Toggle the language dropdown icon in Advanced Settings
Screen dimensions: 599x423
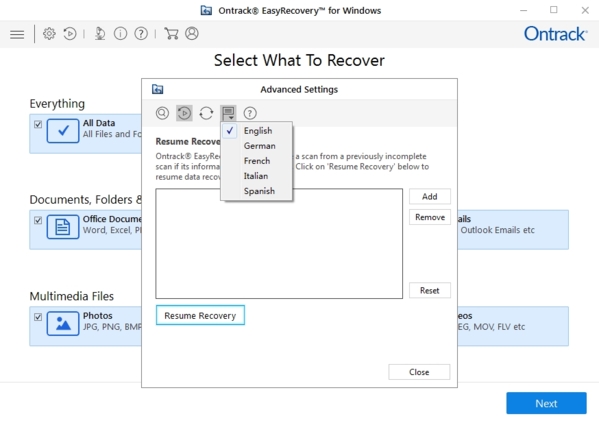(228, 113)
